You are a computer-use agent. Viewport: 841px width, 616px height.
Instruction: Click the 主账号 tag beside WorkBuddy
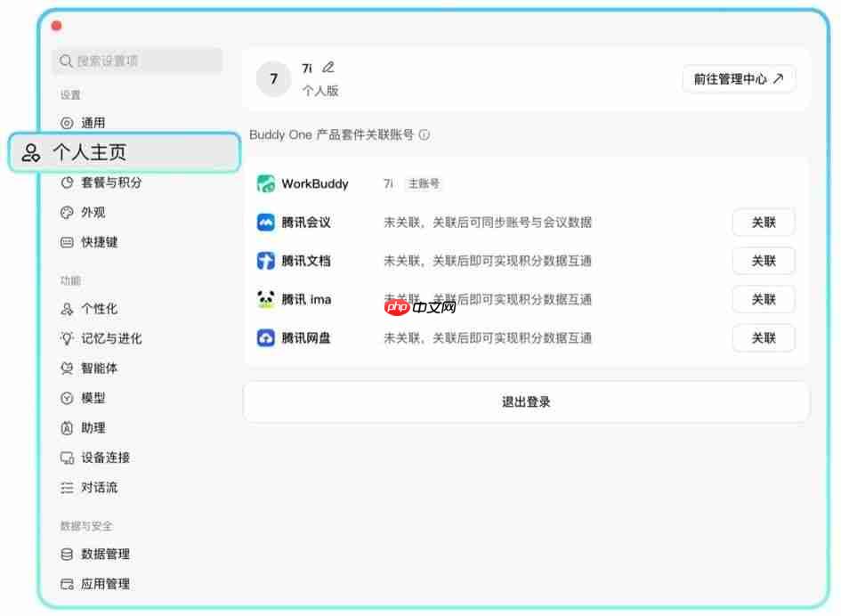(424, 184)
